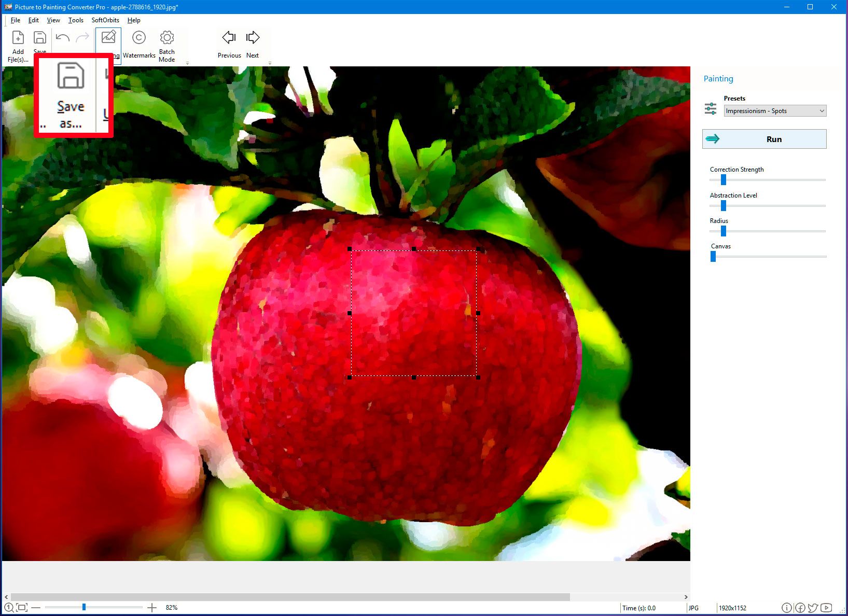Click the info icon in the status bar
The image size is (848, 616).
787,608
